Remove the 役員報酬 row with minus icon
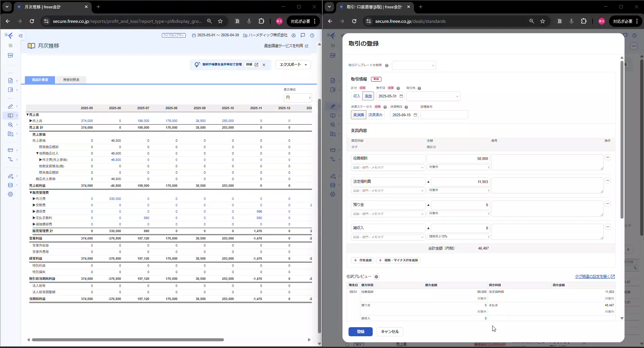644x348 pixels. pyautogui.click(x=608, y=158)
